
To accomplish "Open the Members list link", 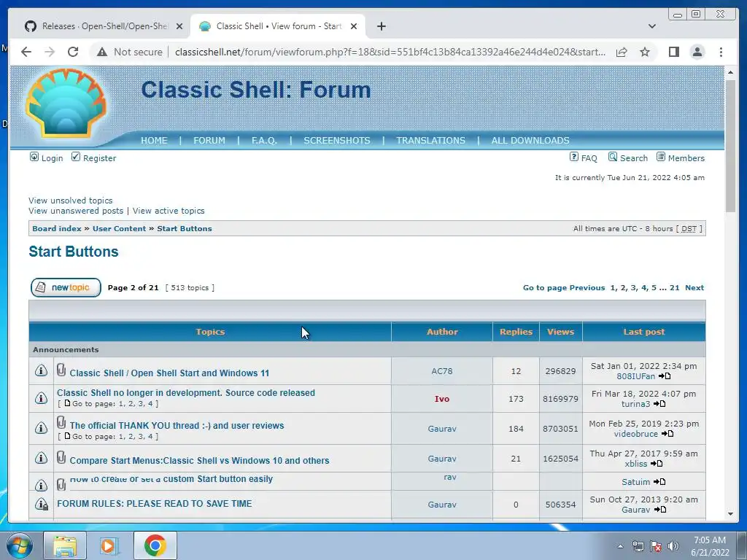I will 686,158.
